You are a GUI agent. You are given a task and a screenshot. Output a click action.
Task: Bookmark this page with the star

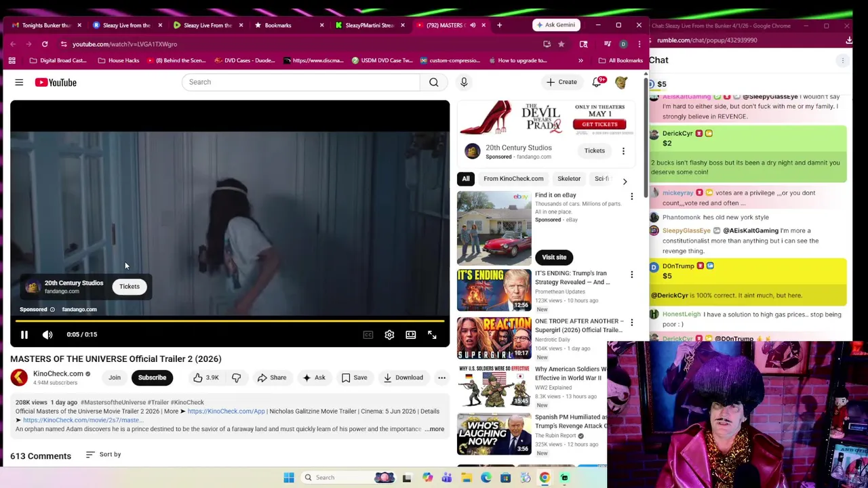point(561,44)
